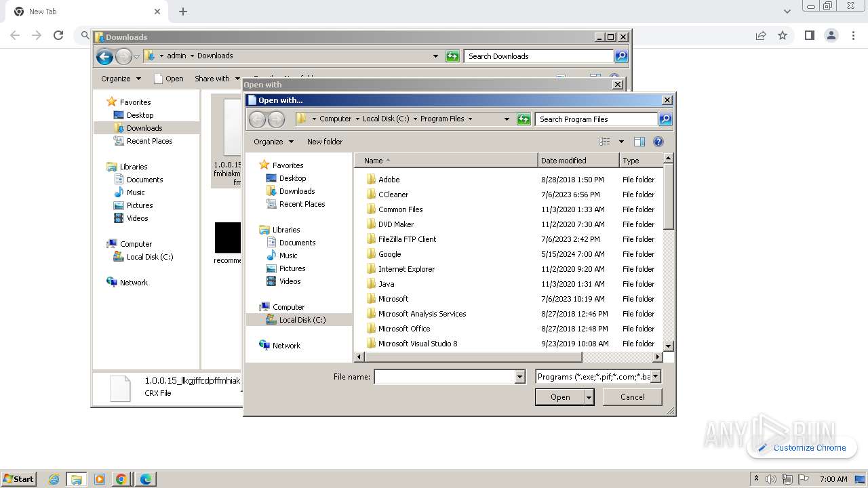Viewport: 868px width, 488px height.
Task: Select Desktop in dialog Favorites
Action: coord(292,178)
